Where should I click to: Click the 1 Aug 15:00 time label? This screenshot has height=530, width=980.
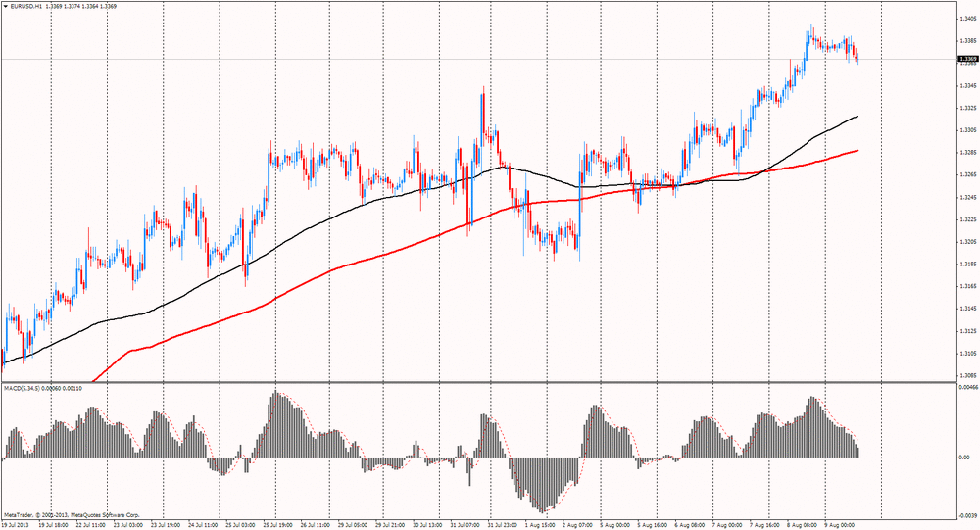[x=539, y=526]
